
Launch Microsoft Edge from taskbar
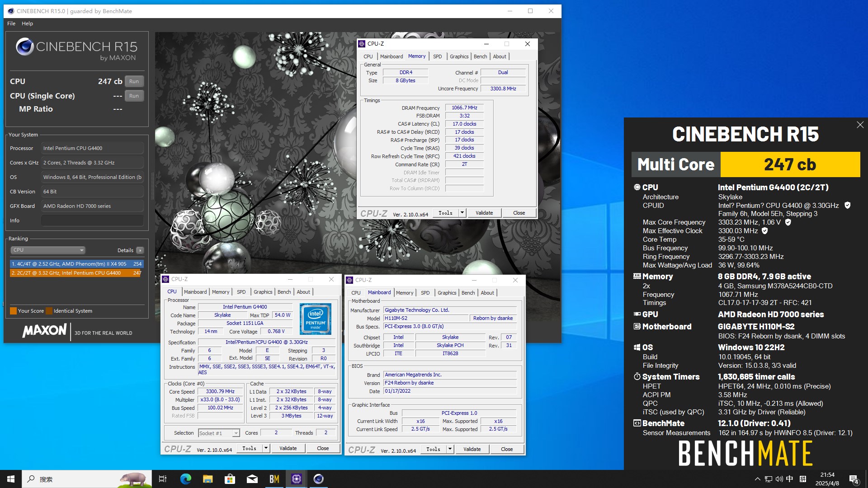pyautogui.click(x=185, y=479)
